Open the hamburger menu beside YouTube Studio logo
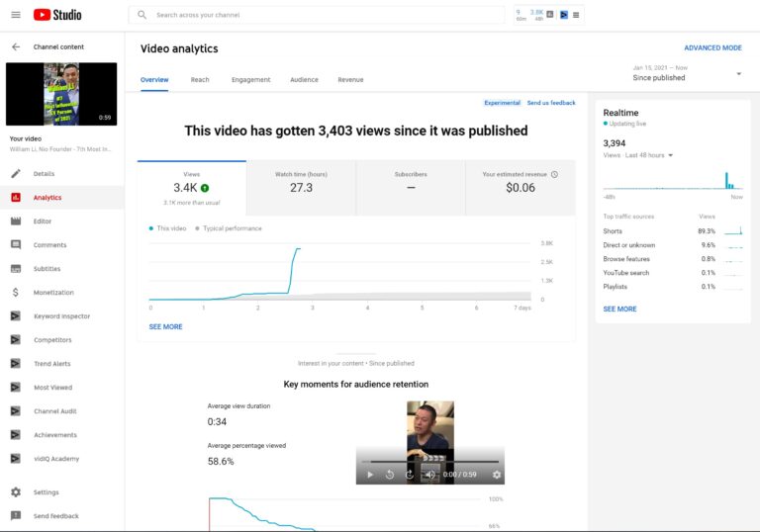This screenshot has width=760, height=532. click(15, 15)
